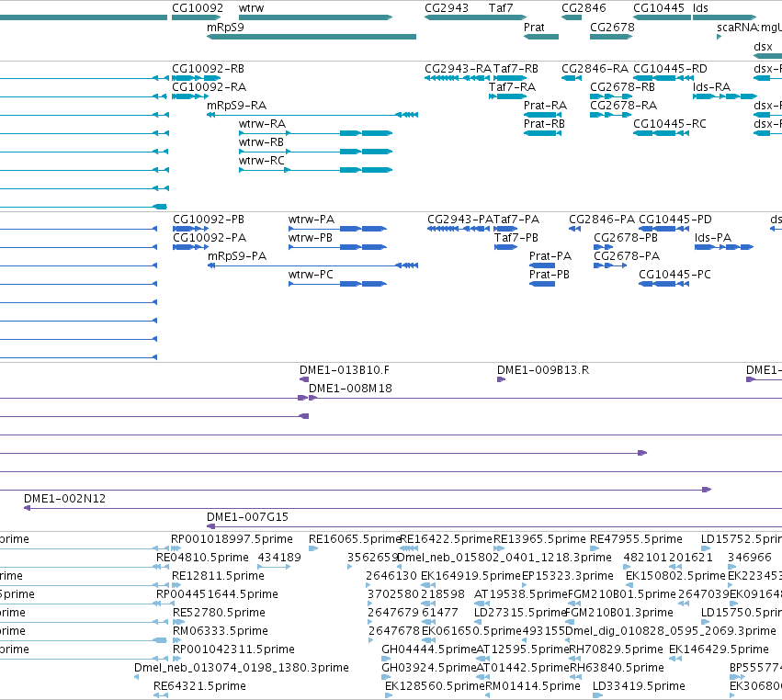
Task: Select the CG2943 gene label
Action: [x=447, y=8]
